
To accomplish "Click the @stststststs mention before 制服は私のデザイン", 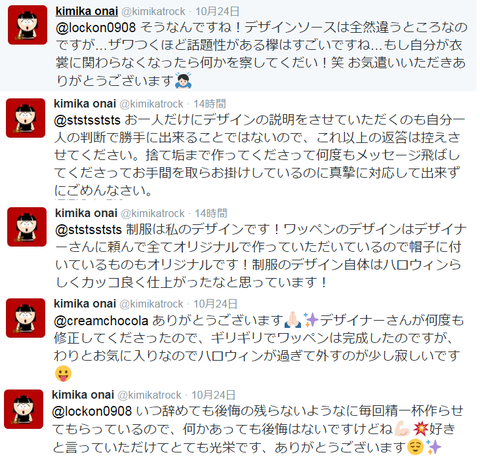I will tap(88, 229).
